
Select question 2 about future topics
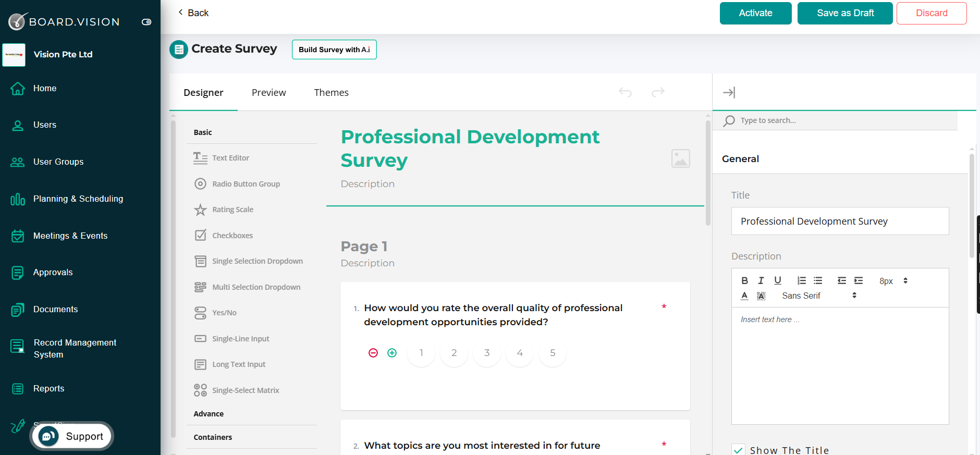(x=482, y=446)
